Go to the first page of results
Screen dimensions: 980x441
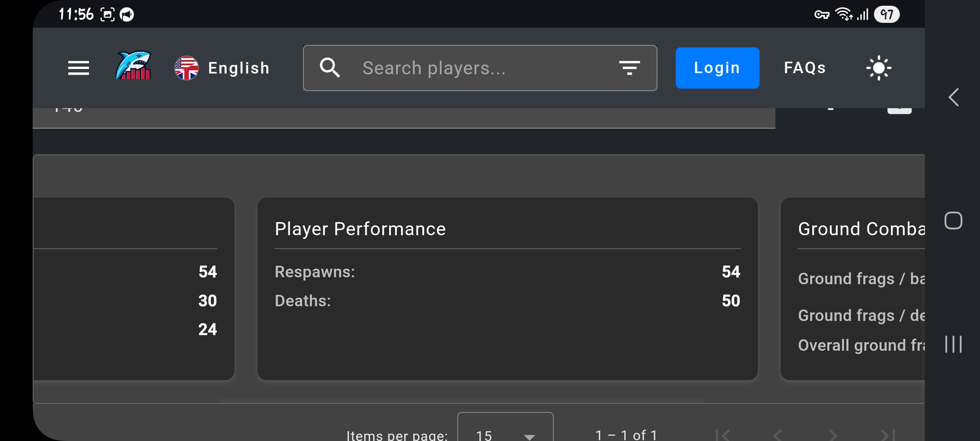[x=722, y=434]
